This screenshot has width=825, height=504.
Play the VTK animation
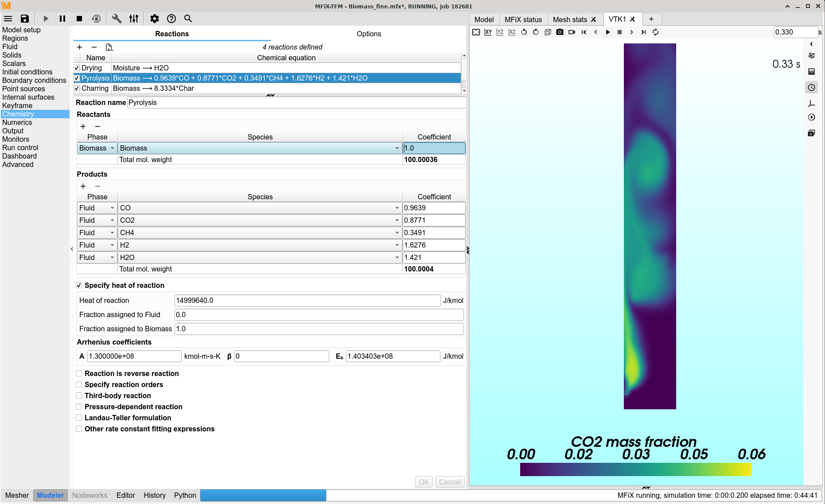(x=607, y=32)
